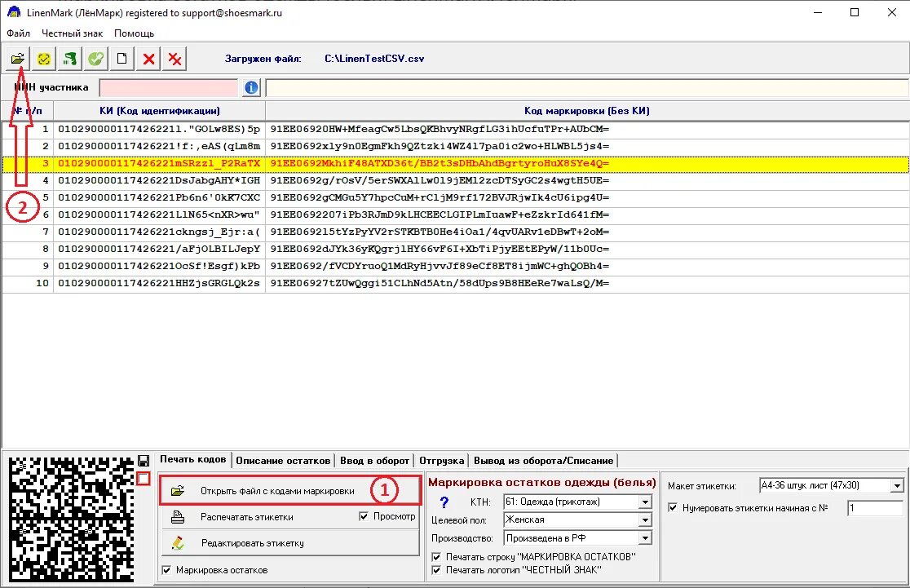Click the green barcode scanner toolbar icon

[69, 59]
